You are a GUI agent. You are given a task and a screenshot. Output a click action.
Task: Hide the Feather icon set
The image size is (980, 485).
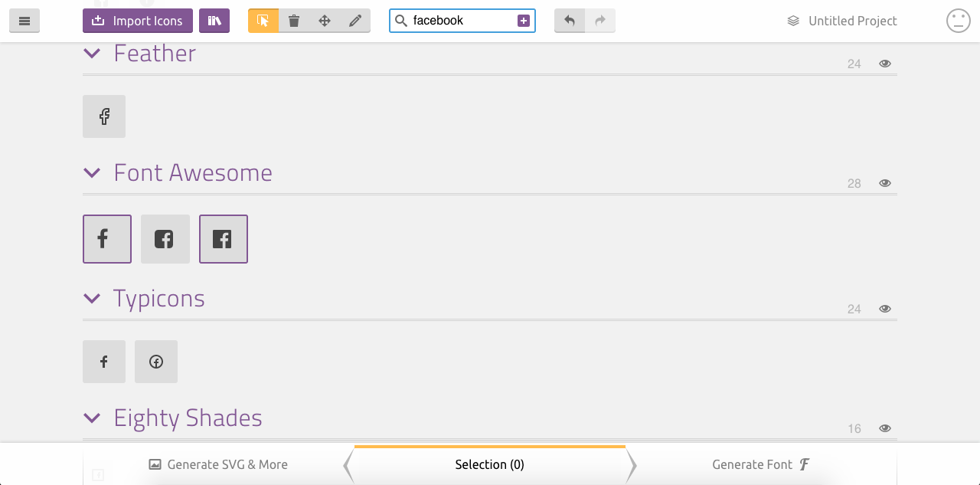point(884,63)
